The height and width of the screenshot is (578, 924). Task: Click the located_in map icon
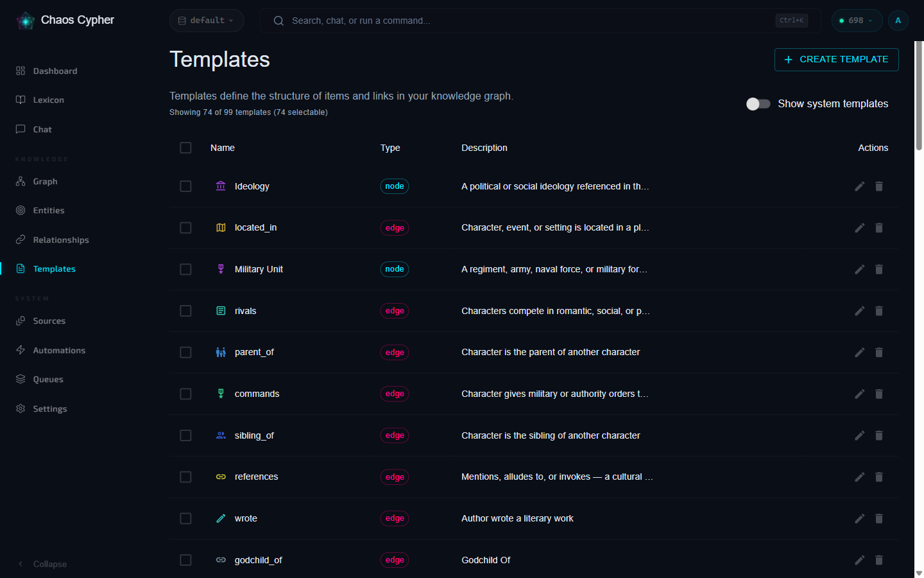pos(221,228)
